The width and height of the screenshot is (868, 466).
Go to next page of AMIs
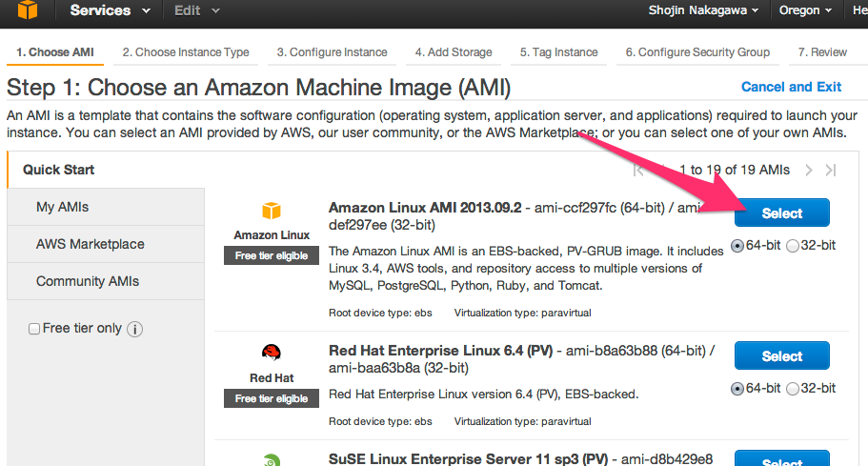(x=809, y=170)
